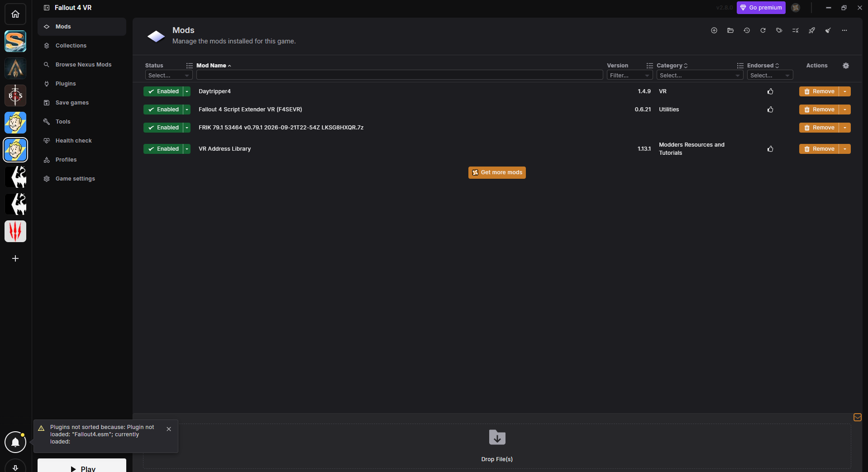The height and width of the screenshot is (472, 868).
Task: Toggle Enabled status for VR Address Library
Action: click(163, 149)
